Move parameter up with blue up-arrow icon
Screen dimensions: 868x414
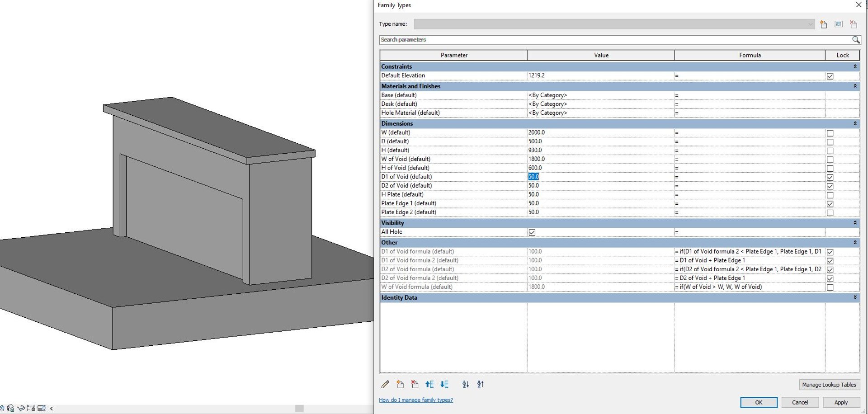429,384
